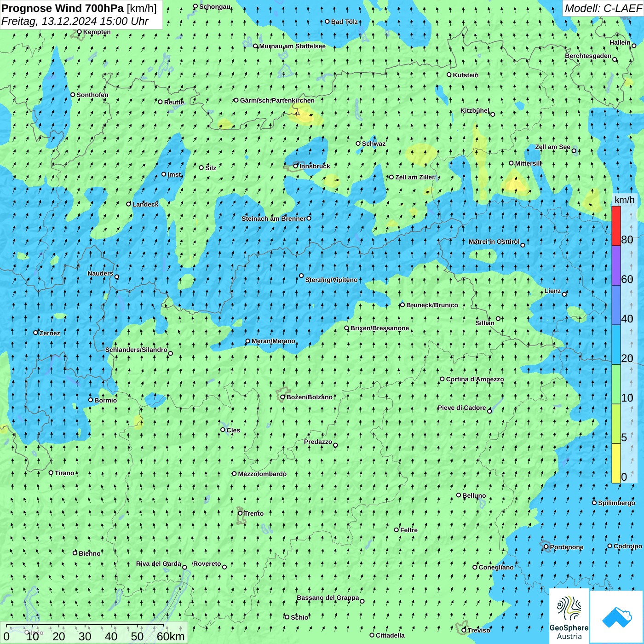Click the Predazzo label
Screen dimensions: 644x644
(318, 442)
